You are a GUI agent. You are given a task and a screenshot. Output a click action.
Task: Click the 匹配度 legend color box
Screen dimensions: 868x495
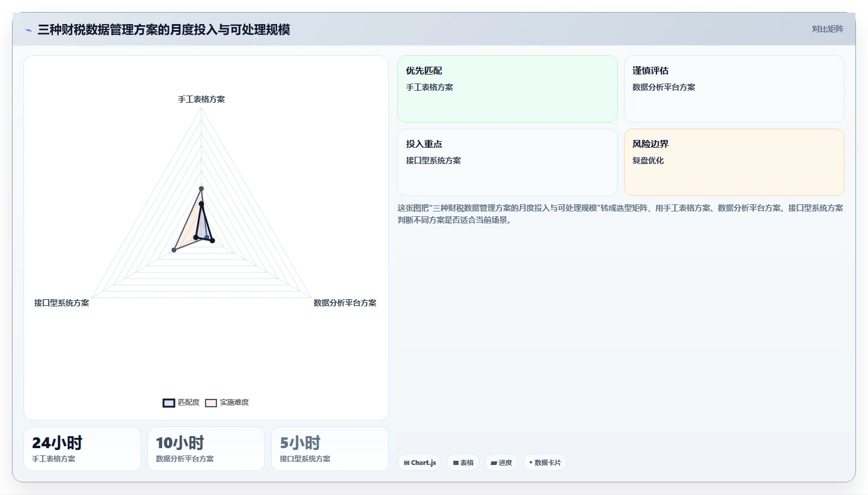tap(169, 402)
